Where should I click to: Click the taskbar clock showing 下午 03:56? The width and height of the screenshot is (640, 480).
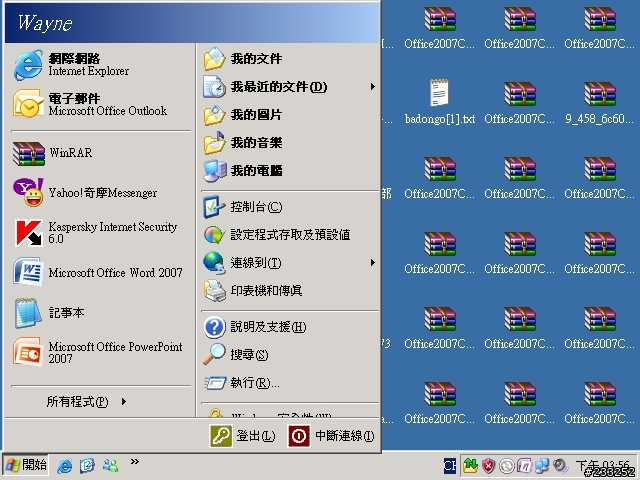pos(603,466)
